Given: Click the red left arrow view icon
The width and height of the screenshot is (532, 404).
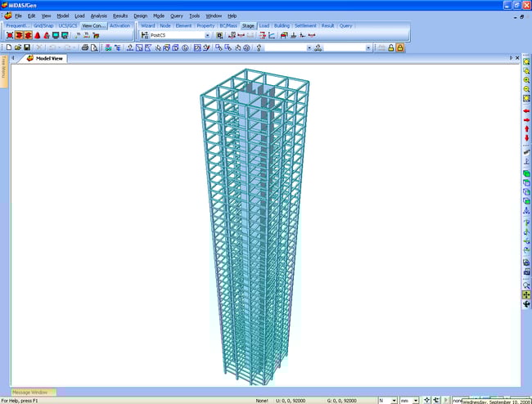Looking at the screenshot, I should [x=526, y=111].
